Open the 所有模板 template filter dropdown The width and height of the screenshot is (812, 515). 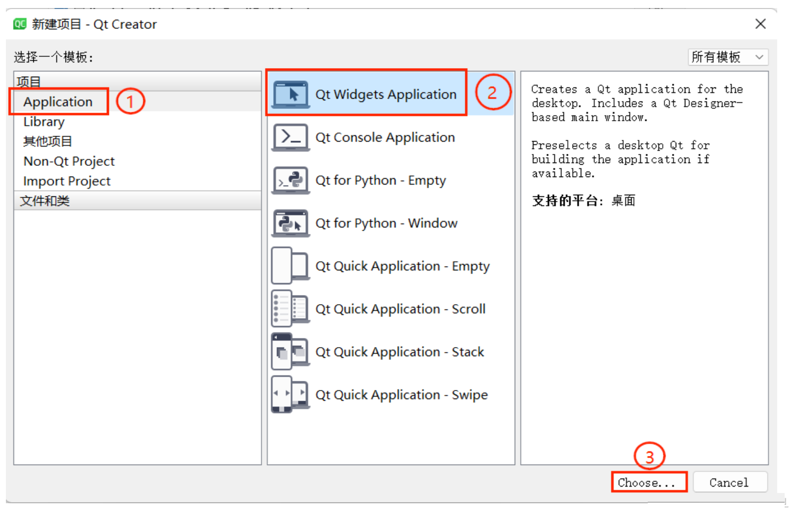click(728, 57)
